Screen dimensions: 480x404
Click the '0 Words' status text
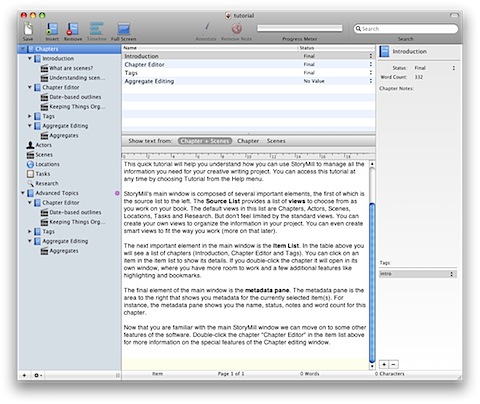pyautogui.click(x=310, y=374)
